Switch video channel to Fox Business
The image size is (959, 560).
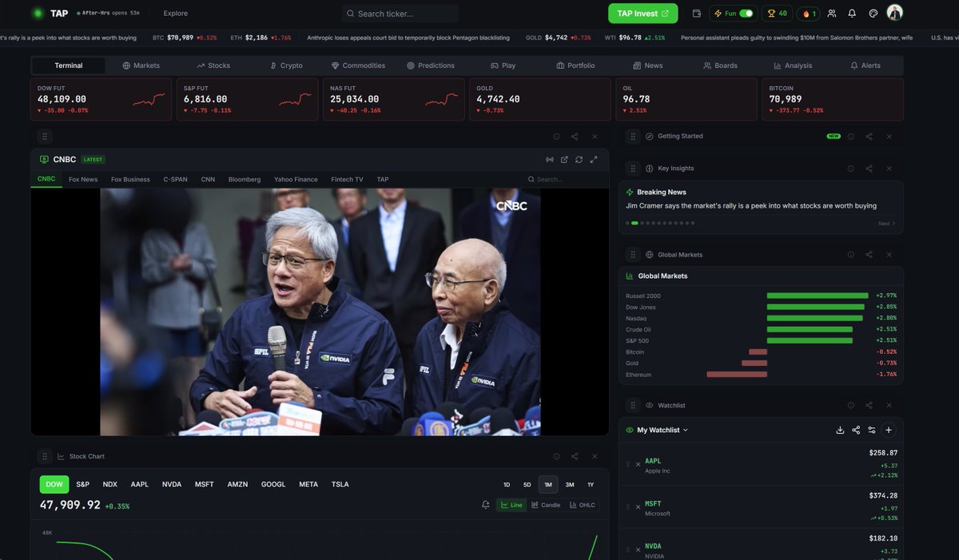tap(130, 180)
